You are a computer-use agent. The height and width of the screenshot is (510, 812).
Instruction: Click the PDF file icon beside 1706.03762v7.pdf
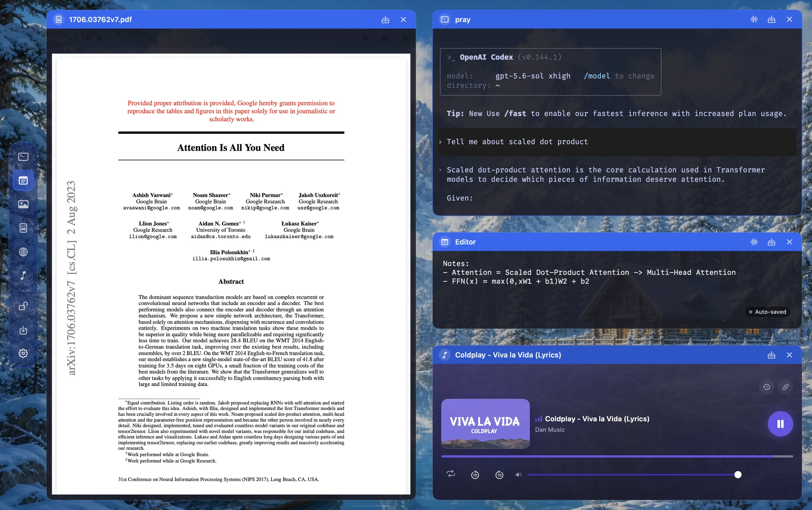pyautogui.click(x=59, y=20)
